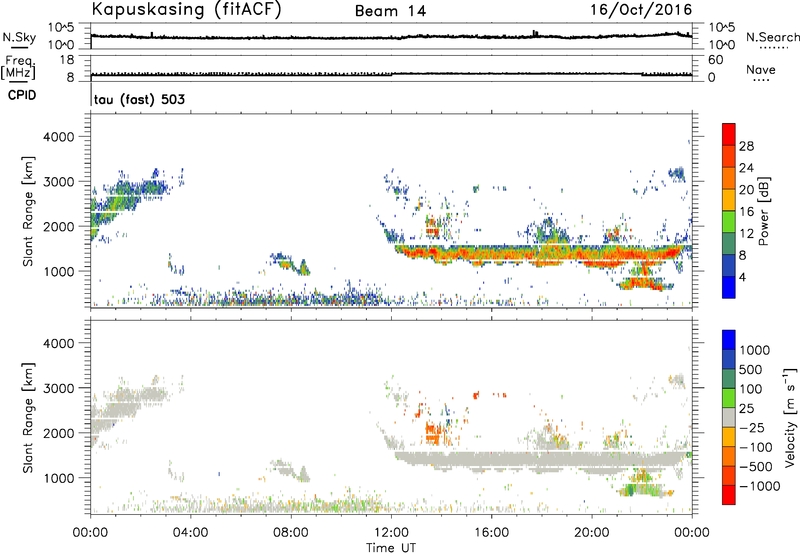Viewport: 800px width, 554px height.
Task: Click the blue bottom of power colorbar
Action: 729,289
